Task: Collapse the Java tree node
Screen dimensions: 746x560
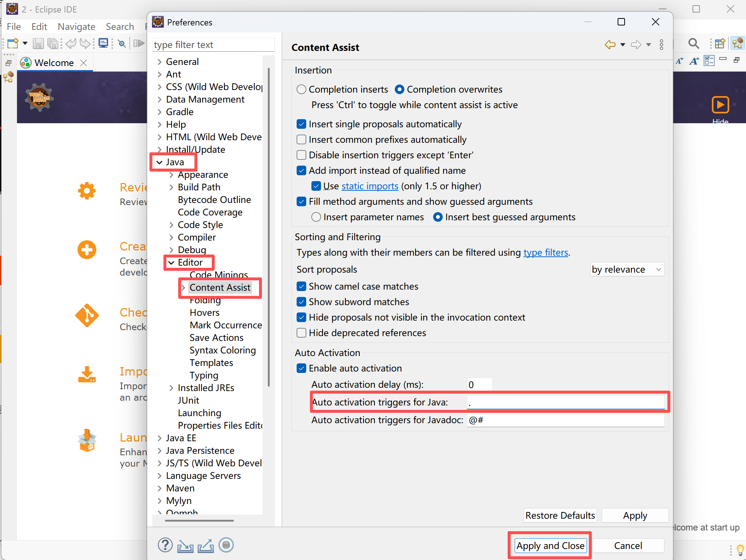Action: pyautogui.click(x=159, y=162)
